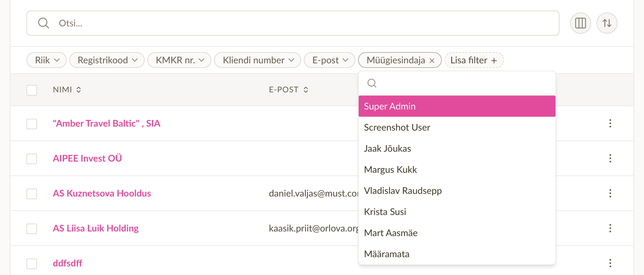Sort table by E-POST column arrows
Screen dimensions: 644x275
click(306, 90)
